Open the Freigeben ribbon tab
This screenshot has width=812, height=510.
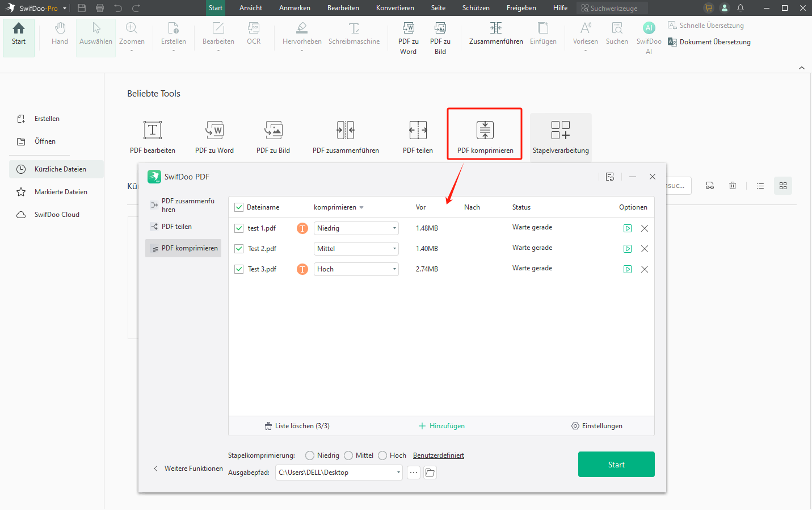click(x=521, y=8)
